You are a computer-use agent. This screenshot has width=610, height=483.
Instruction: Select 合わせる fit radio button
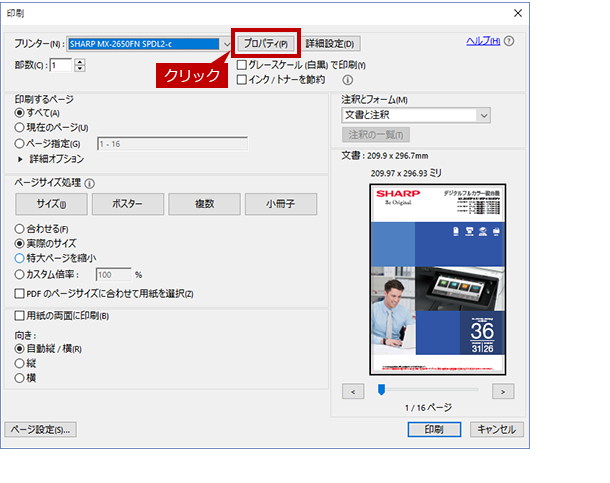19,229
